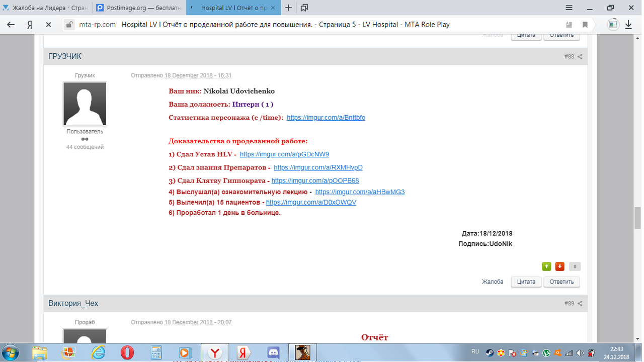Click timestamp 18 December 2018 - 16:31
This screenshot has height=362, width=644.
(198, 75)
